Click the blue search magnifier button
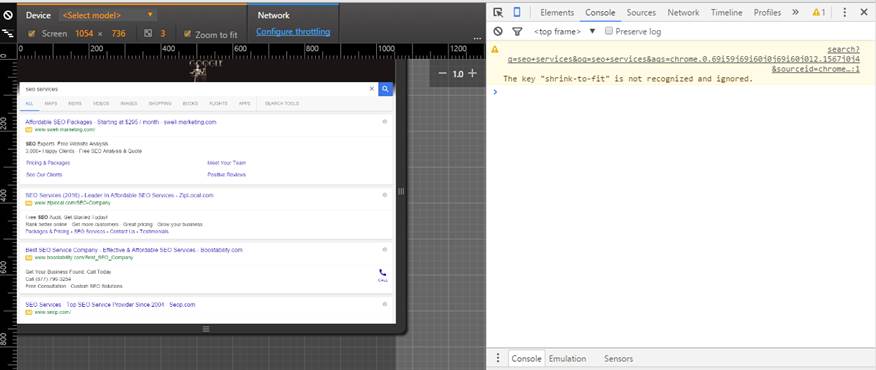876x370 pixels. 385,89
